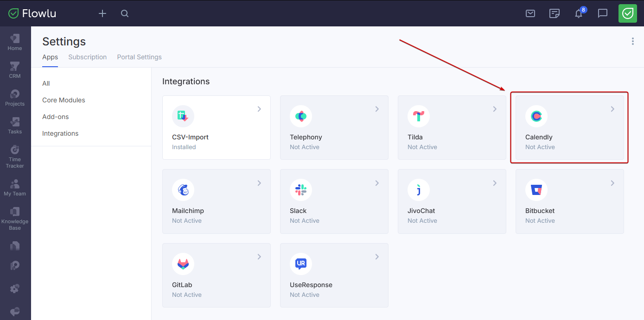Switch to the Subscription tab
644x320 pixels.
87,57
